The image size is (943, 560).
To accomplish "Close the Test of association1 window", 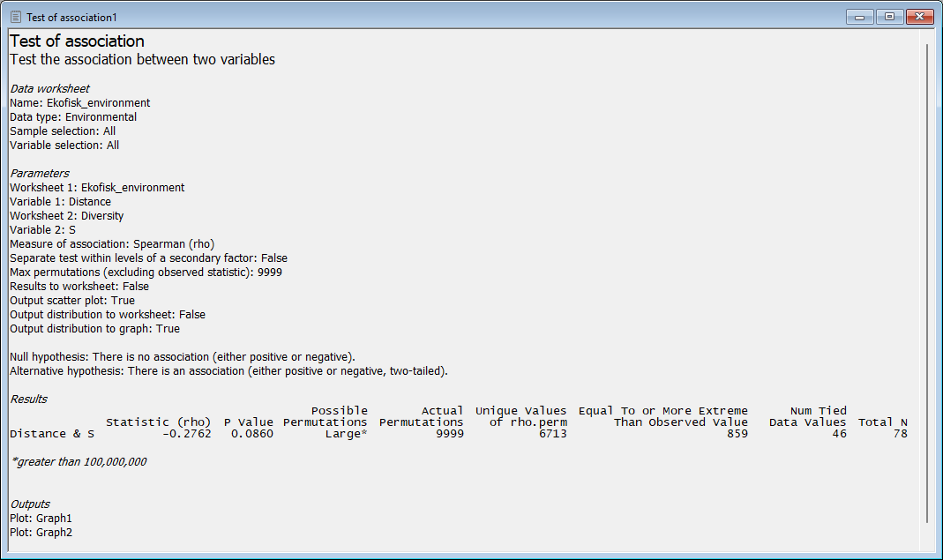I will click(x=919, y=17).
